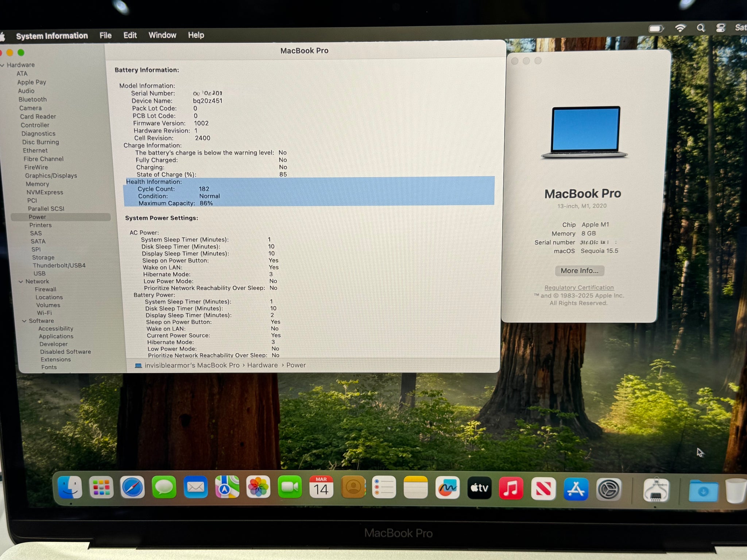Click the battery status icon

pos(656,28)
